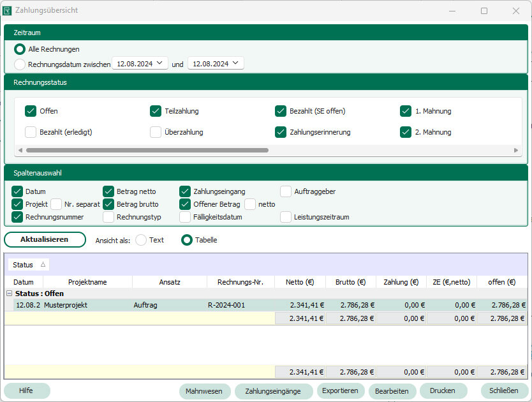Open the 'Mahnwesen' function
This screenshot has width=532, height=402.
click(x=204, y=391)
